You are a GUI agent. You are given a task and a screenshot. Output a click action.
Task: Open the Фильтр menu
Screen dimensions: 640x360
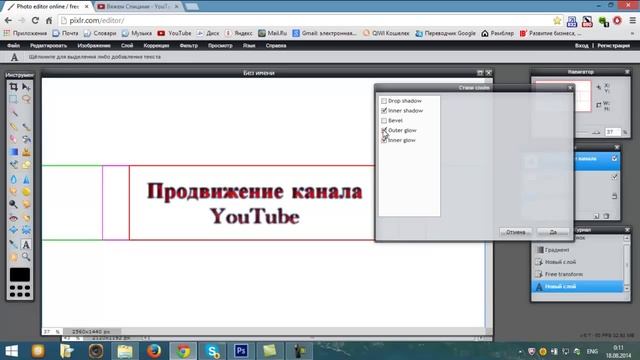189,46
